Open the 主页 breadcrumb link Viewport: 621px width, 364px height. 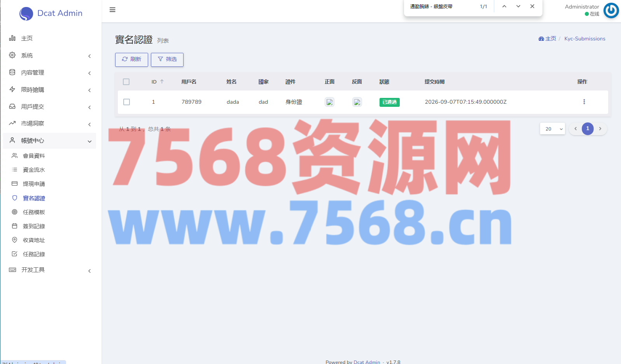[x=548, y=38]
